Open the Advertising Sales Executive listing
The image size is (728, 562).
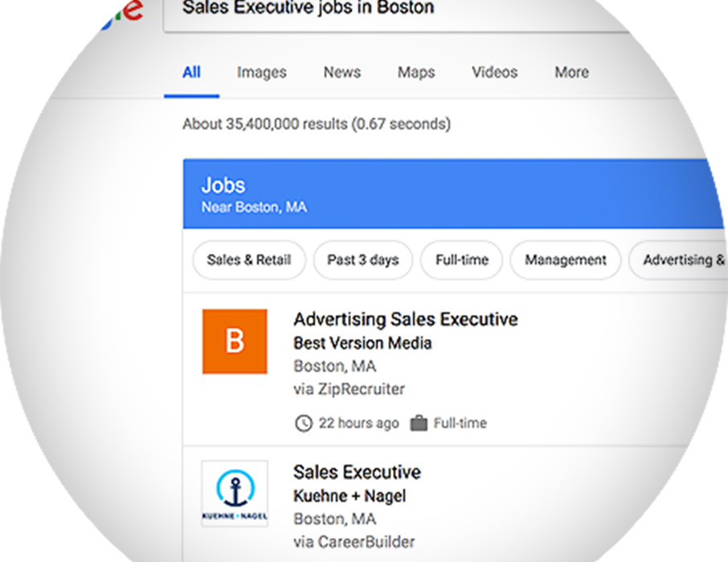406,320
